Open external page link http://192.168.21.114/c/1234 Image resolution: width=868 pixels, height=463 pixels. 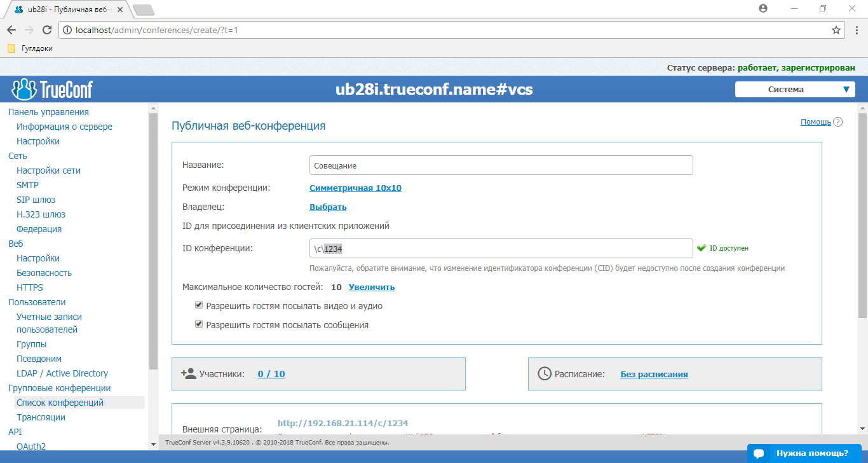click(342, 423)
